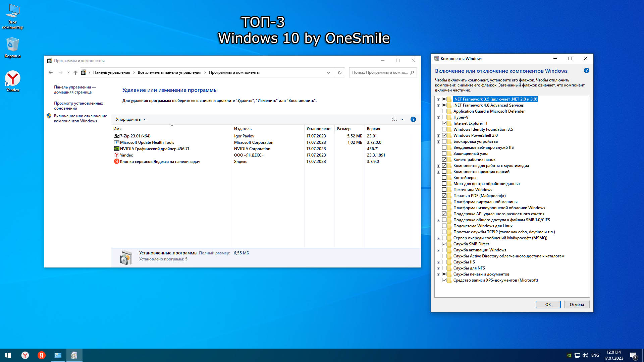Click the Windows Start button

[x=8, y=355]
